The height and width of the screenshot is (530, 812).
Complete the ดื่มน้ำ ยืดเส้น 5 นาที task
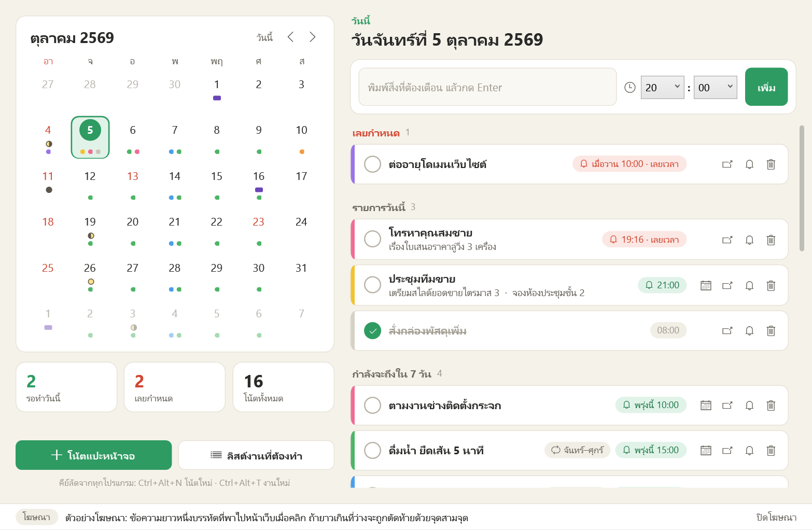pyautogui.click(x=372, y=450)
